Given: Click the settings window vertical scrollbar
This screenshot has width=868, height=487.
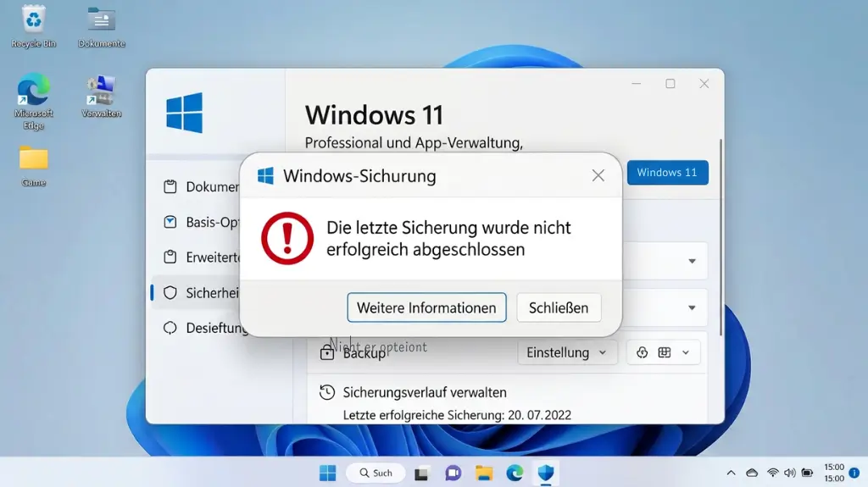Looking at the screenshot, I should [721, 237].
